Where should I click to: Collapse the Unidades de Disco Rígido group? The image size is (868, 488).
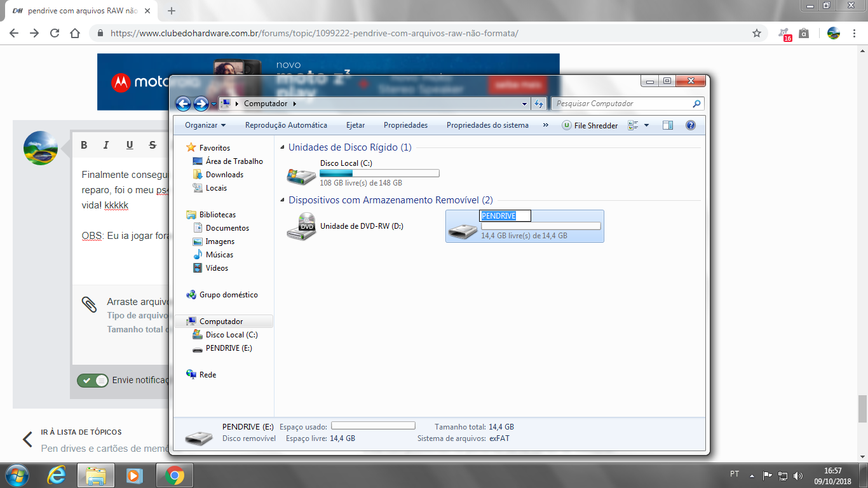click(283, 147)
